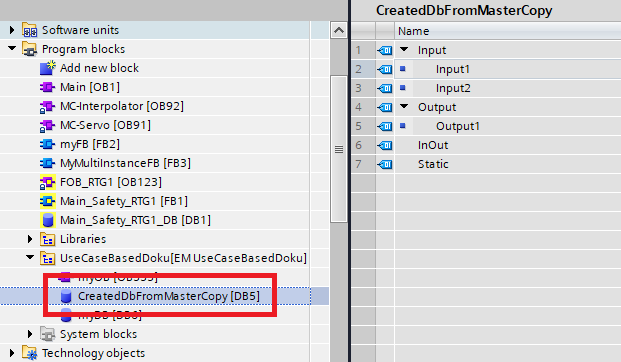
Task: Expand the Libraries group node
Action: coord(30,239)
